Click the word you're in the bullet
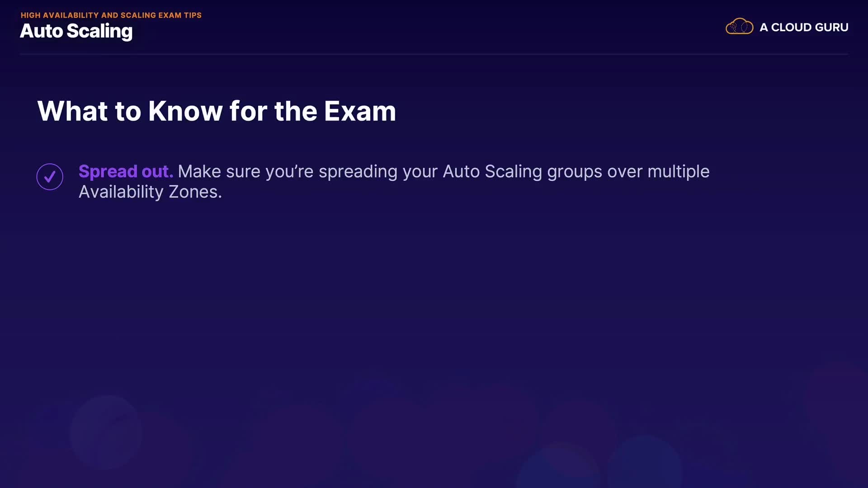The height and width of the screenshot is (488, 868). pos(289,172)
